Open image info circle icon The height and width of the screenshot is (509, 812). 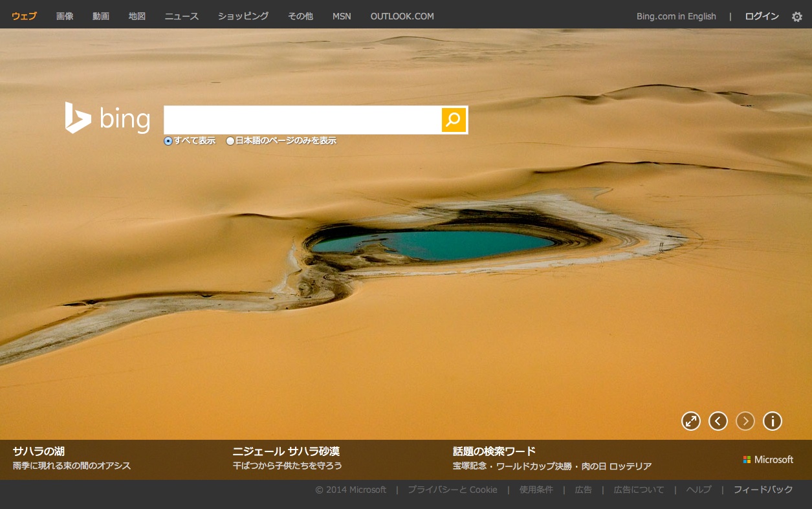773,421
